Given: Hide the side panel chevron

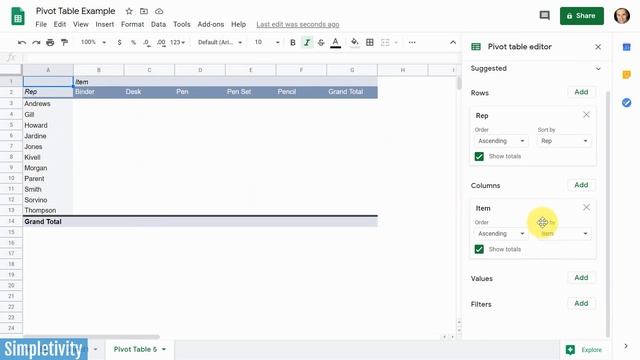Looking at the screenshot, I should pyautogui.click(x=626, y=346).
